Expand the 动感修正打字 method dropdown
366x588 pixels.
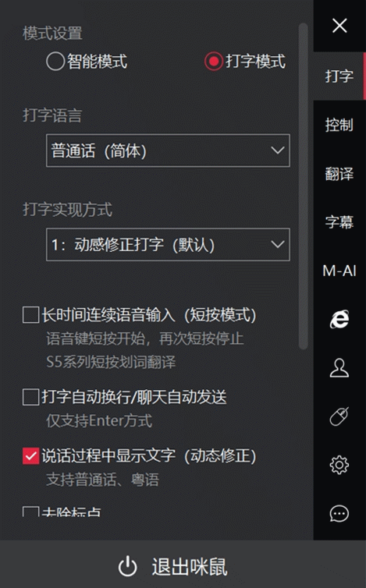point(168,245)
